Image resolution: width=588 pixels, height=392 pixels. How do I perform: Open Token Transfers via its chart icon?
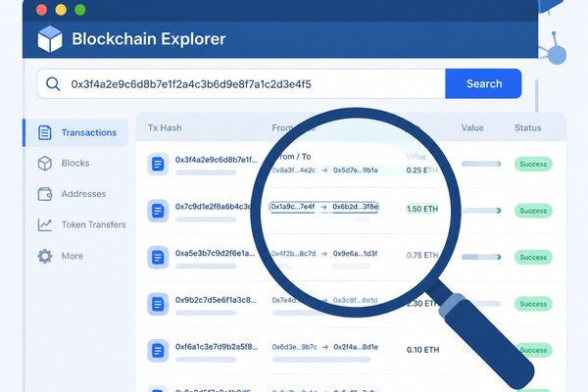(x=45, y=224)
